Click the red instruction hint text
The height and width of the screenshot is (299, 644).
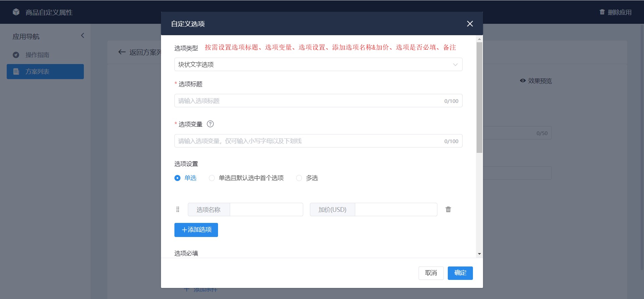click(x=330, y=48)
